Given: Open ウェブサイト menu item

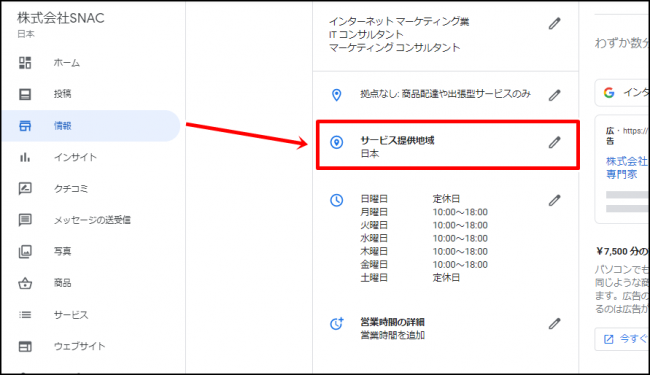Looking at the screenshot, I should (79, 346).
